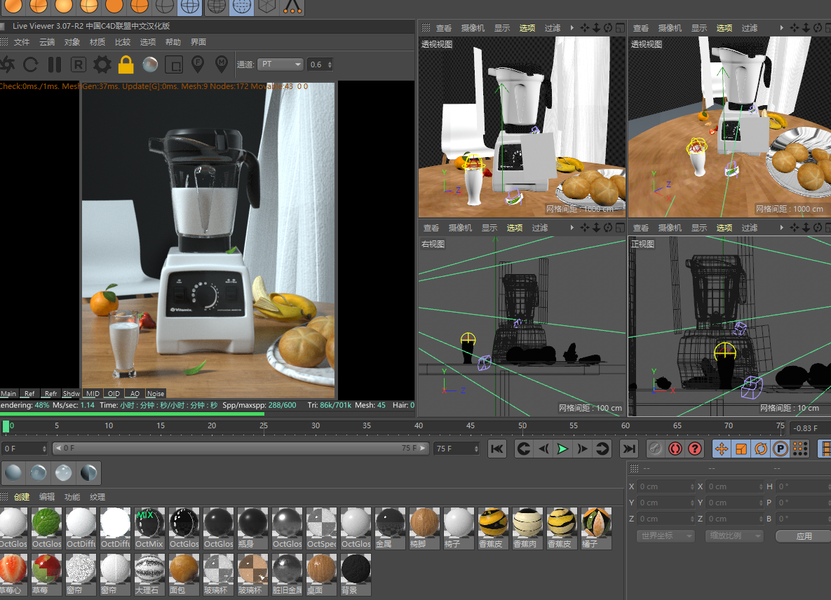Open 查看 menu in 正视图 viewport
This screenshot has height=600, width=831.
640,228
